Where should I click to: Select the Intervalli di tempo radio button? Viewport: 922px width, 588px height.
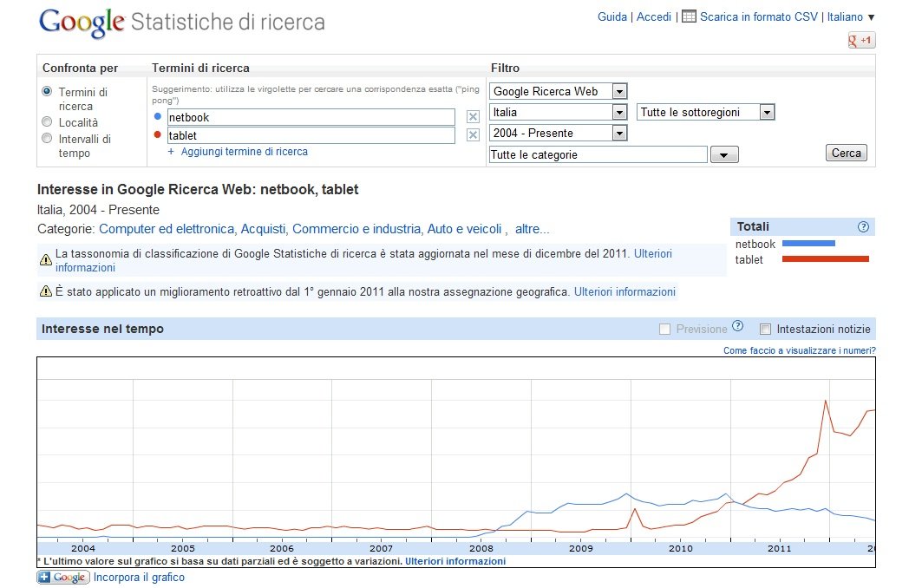[47, 138]
